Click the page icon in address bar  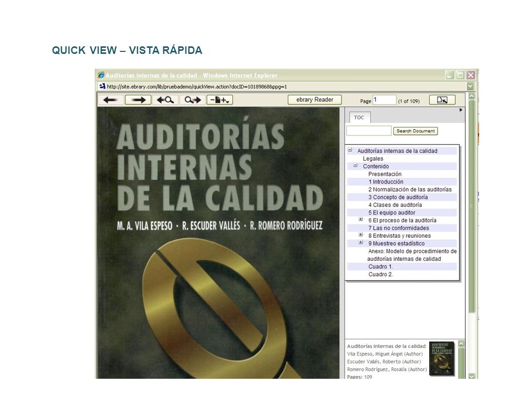click(102, 86)
